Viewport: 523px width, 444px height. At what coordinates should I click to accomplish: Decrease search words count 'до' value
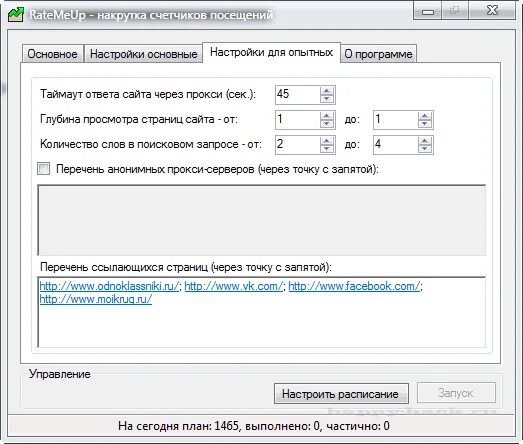[425, 149]
